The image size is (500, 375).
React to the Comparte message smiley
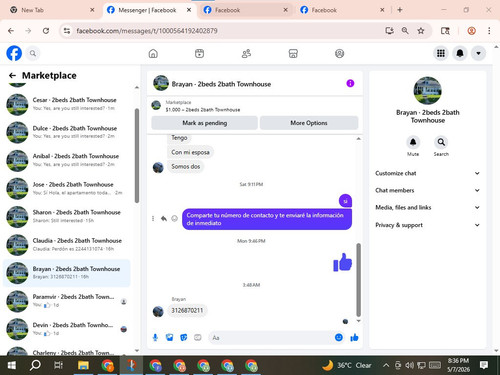click(174, 218)
